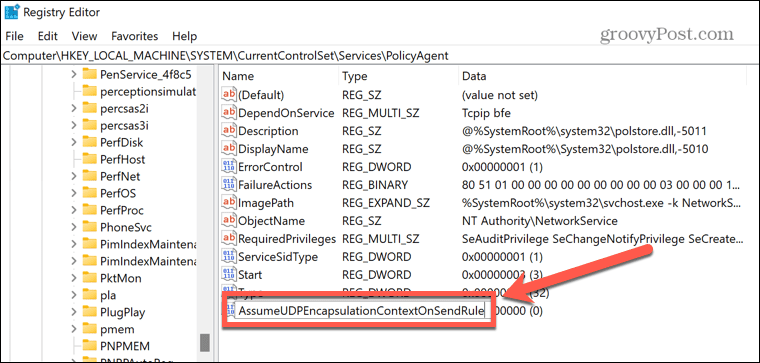Click the REG_BINARY type cell

[375, 185]
